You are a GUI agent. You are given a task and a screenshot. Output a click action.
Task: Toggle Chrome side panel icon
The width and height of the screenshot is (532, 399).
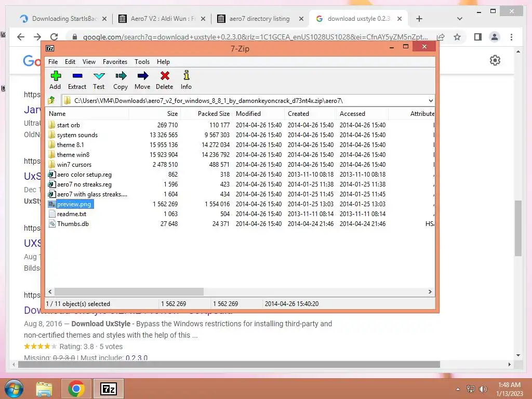[478, 37]
